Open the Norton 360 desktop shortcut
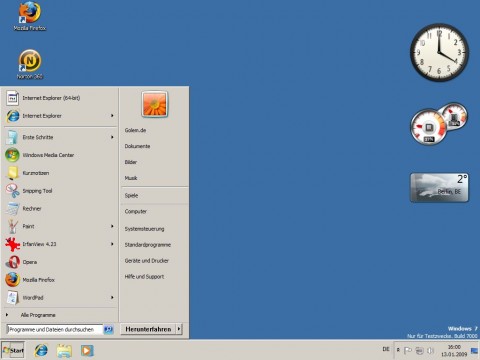 click(x=30, y=64)
